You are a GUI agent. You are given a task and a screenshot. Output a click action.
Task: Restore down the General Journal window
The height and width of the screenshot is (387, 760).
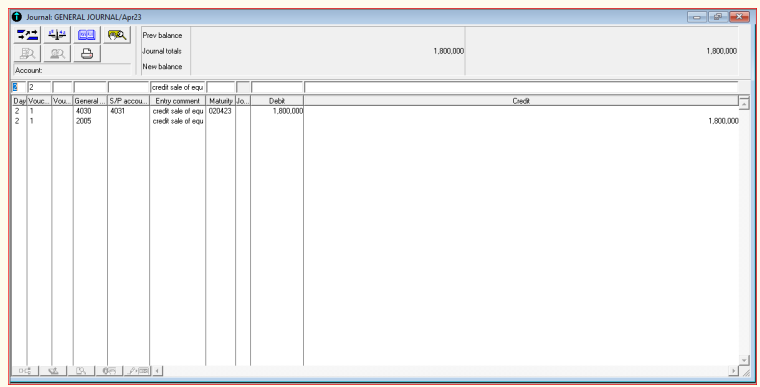click(718, 17)
